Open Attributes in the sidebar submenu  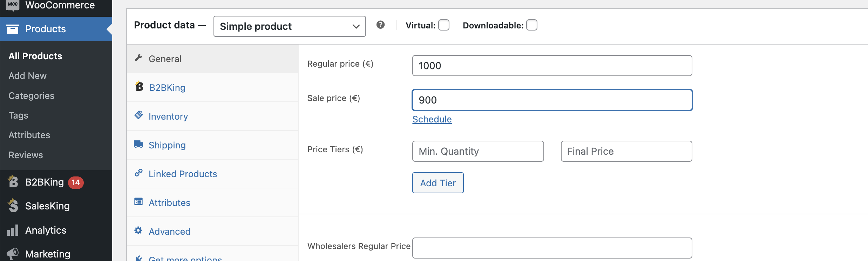click(x=29, y=135)
